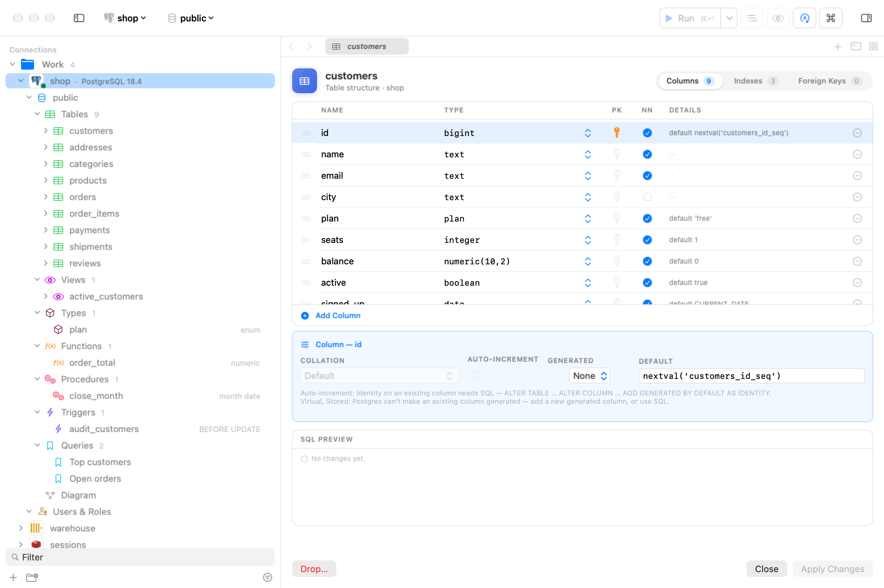Screen dimensions: 884x588
Task: Enable NOT NULL for the city column
Action: [647, 197]
